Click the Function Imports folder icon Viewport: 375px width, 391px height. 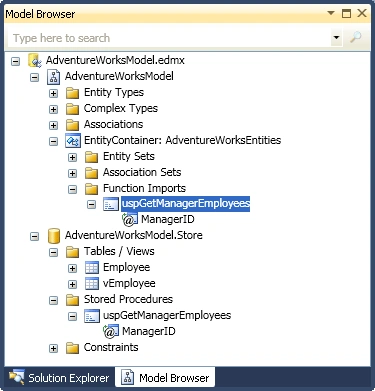pyautogui.click(x=91, y=189)
